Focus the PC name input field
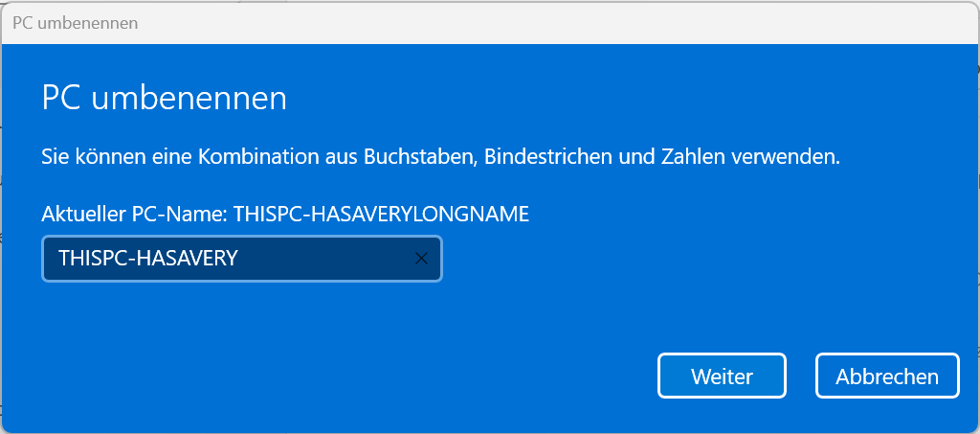Image resolution: width=980 pixels, height=434 pixels. 242,259
